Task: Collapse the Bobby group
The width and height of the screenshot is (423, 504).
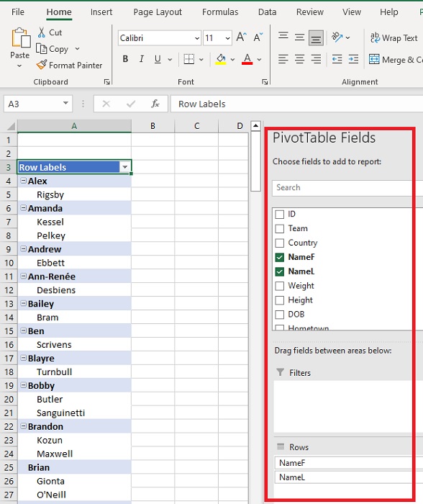Action: (24, 385)
